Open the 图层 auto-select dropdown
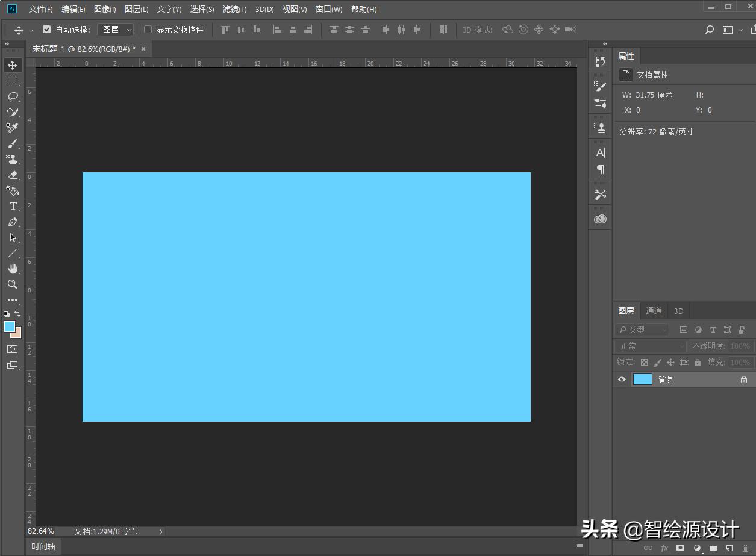 click(x=116, y=30)
